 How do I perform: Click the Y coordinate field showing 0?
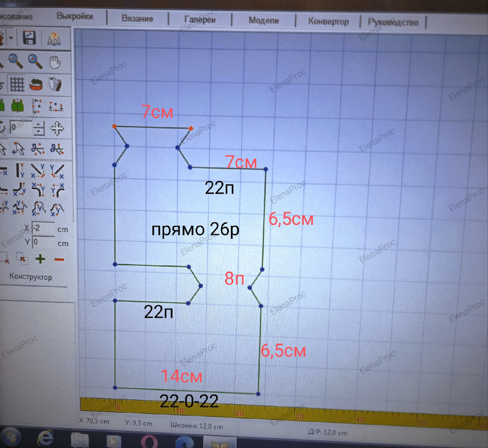(x=44, y=243)
